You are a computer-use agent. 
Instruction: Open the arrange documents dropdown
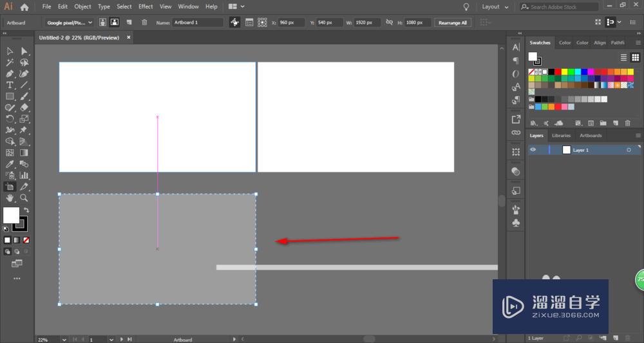point(236,6)
